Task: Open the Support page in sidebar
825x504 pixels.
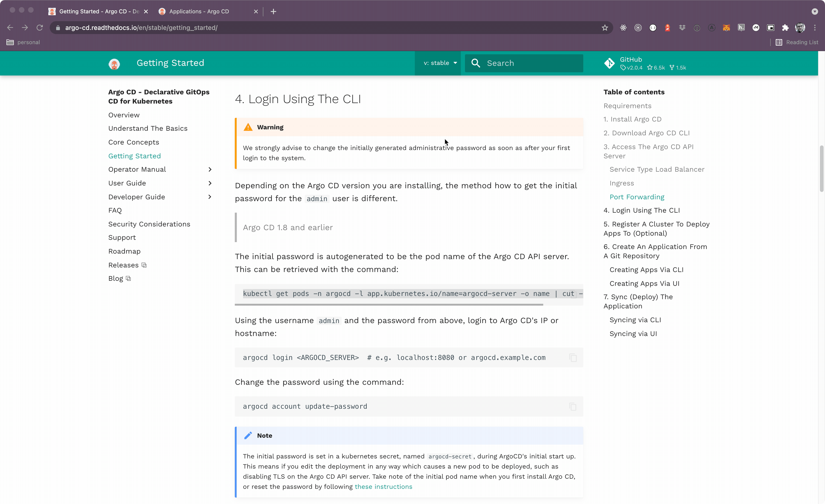Action: click(122, 237)
